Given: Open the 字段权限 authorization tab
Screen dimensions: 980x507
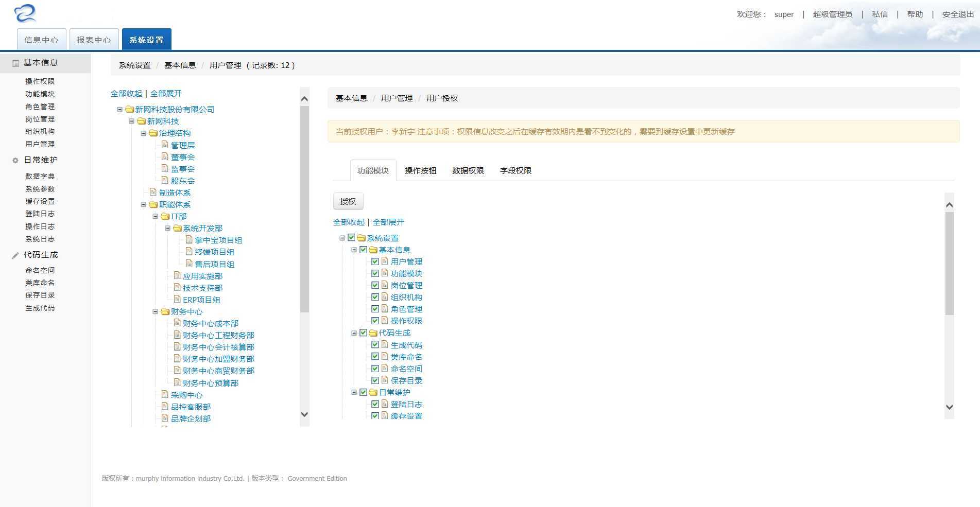Looking at the screenshot, I should [x=515, y=170].
